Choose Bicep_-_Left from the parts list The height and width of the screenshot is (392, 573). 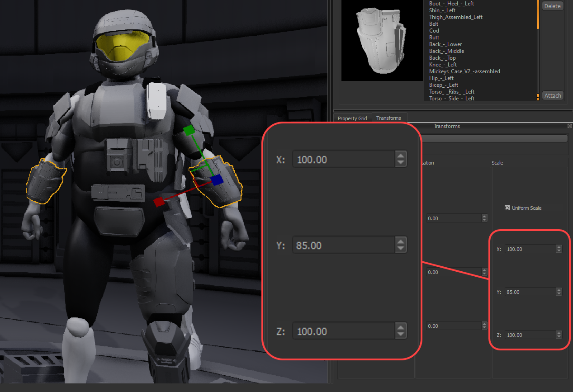click(x=443, y=85)
